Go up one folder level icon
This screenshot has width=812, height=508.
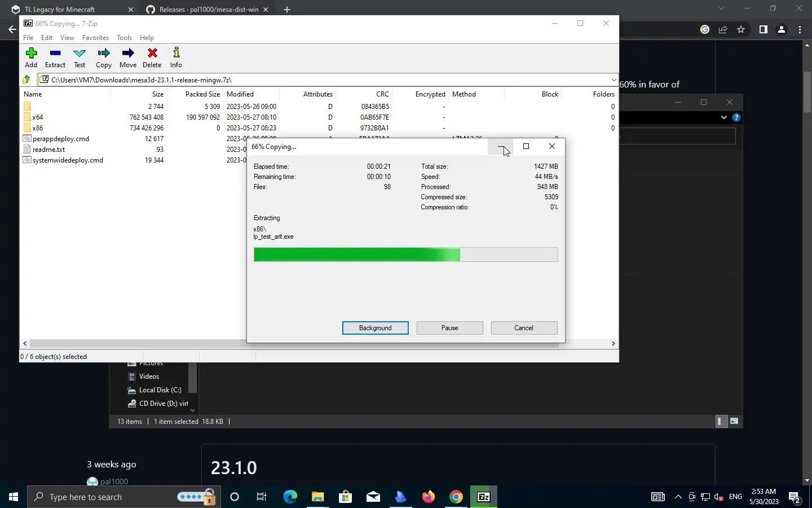(27, 80)
